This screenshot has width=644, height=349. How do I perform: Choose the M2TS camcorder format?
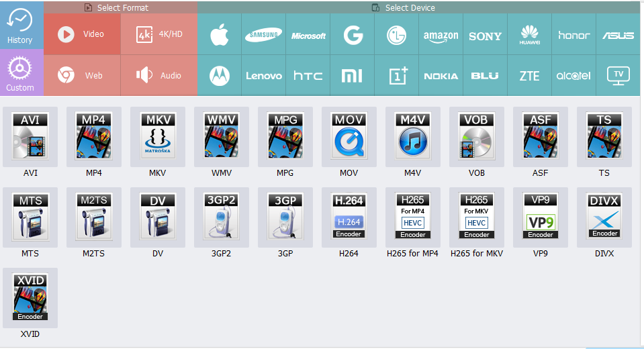(94, 217)
